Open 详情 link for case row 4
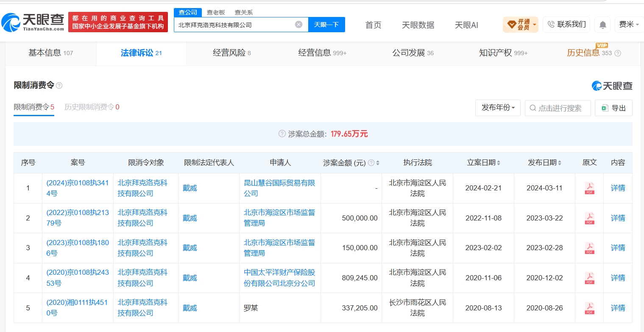 (x=618, y=278)
